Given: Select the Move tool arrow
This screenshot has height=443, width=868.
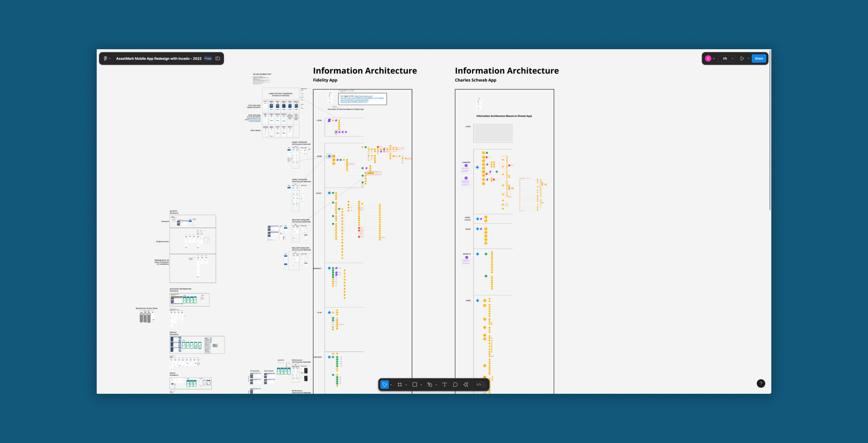Looking at the screenshot, I should (384, 385).
